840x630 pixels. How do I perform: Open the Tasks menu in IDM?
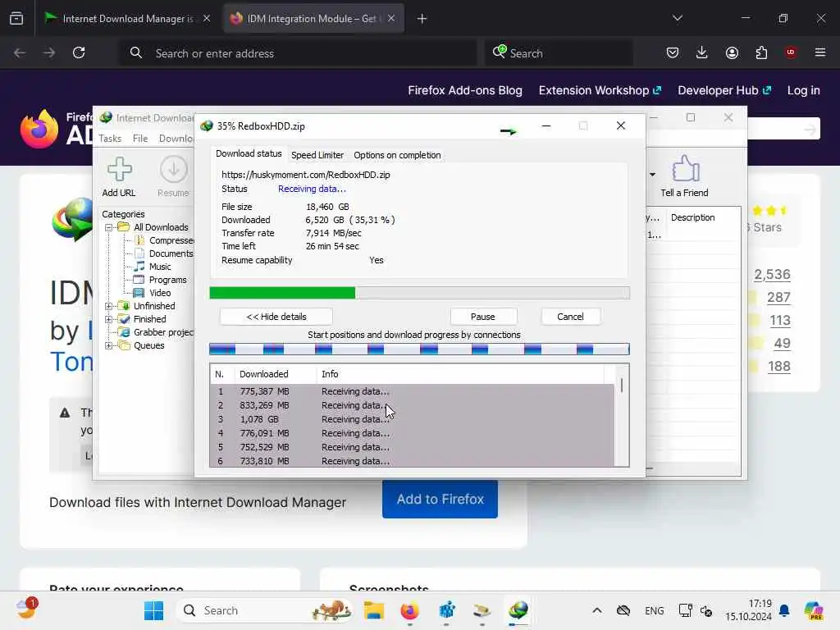[x=110, y=138]
